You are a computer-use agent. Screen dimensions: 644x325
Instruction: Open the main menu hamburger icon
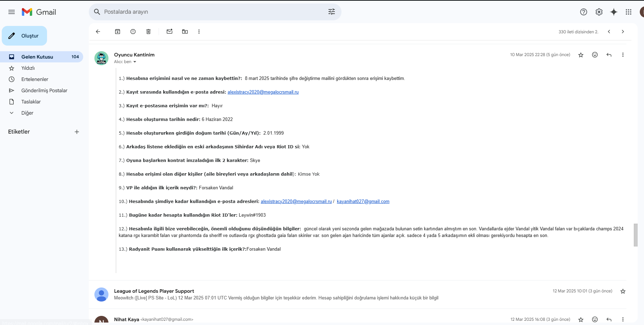pyautogui.click(x=12, y=12)
